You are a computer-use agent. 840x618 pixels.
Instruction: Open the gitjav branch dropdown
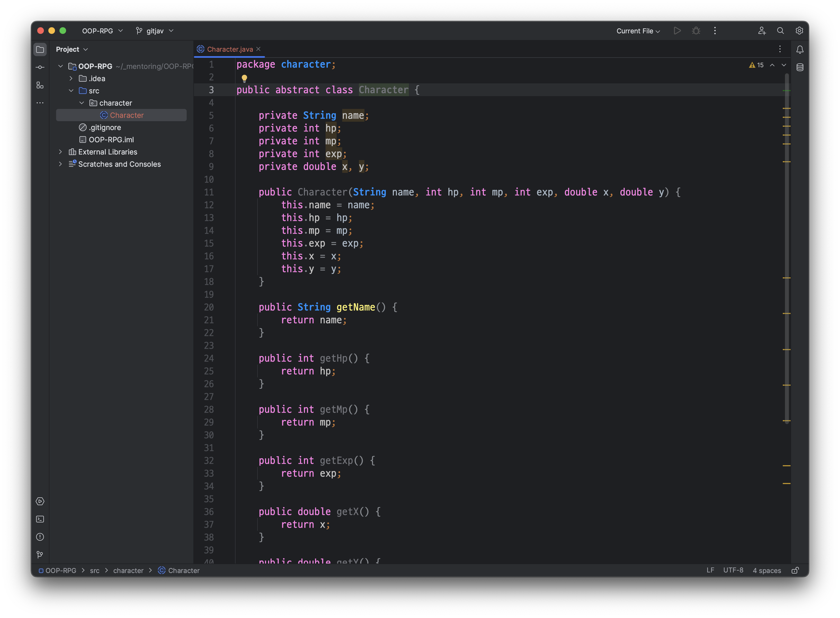tap(155, 31)
